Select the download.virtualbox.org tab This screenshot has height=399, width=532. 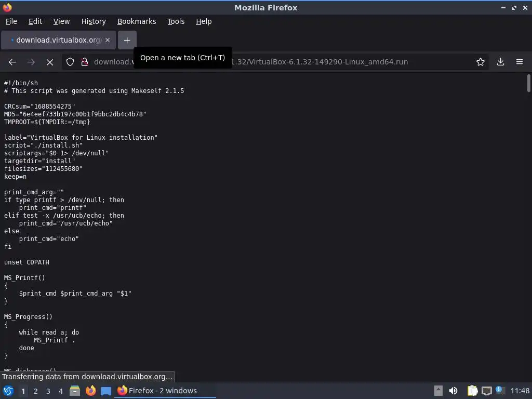click(x=59, y=40)
